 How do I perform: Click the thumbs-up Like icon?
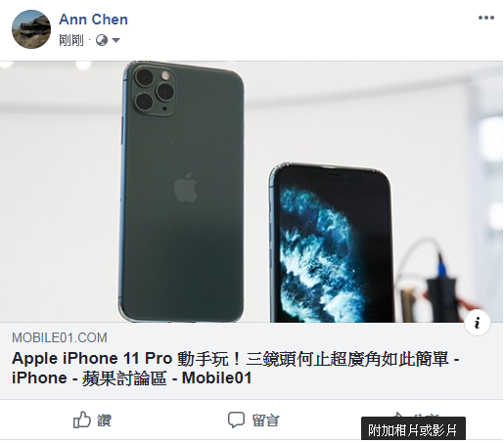81,420
